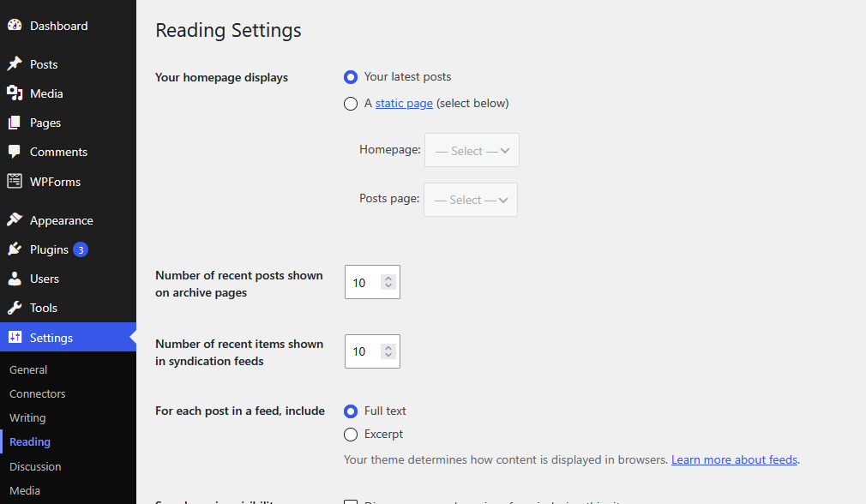The image size is (866, 504).
Task: Open the Posts page select dropdown
Action: pos(471,200)
